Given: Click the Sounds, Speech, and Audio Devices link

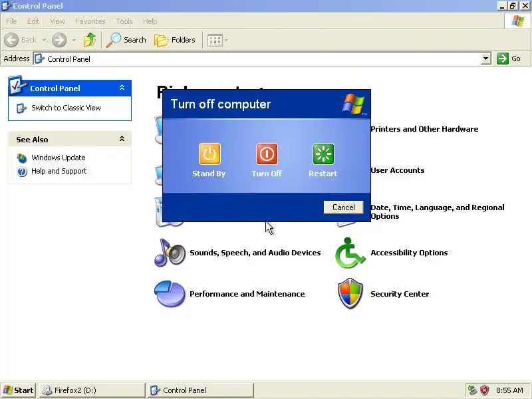Looking at the screenshot, I should 255,253.
